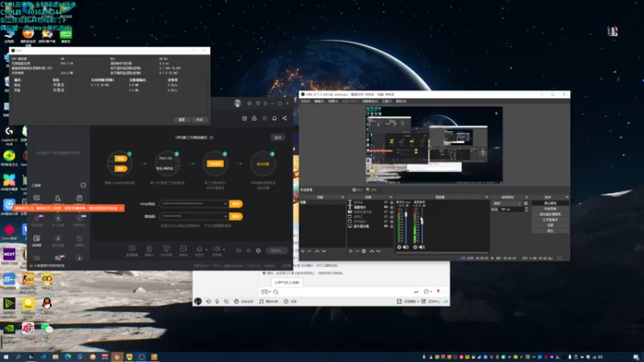This screenshot has width=644, height=362.
Task: Click the Windows Start button on taskbar
Action: click(x=7, y=356)
